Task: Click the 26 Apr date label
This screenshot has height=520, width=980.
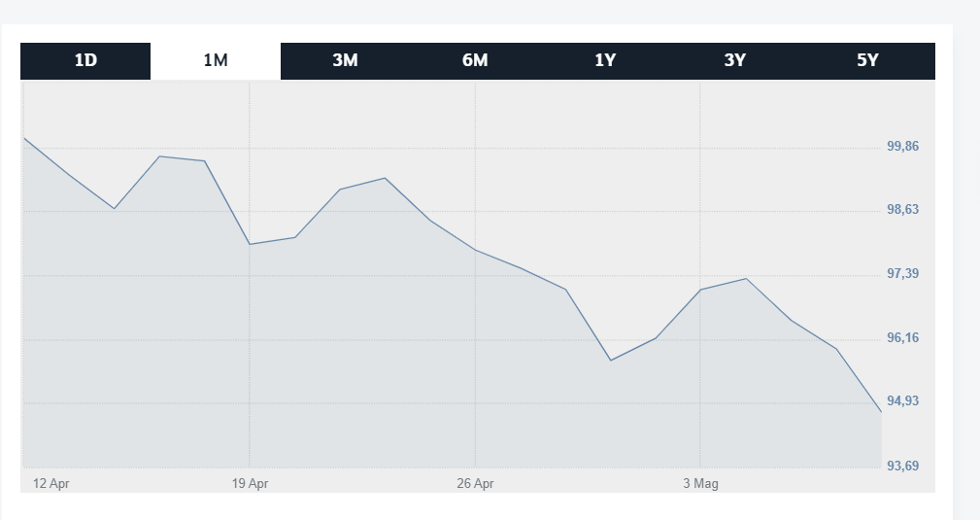Action: (x=475, y=483)
